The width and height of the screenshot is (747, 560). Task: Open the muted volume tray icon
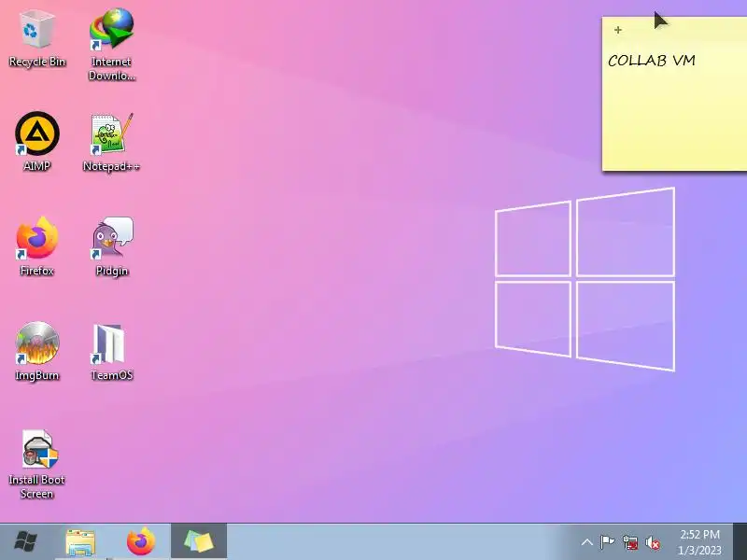pyautogui.click(x=653, y=543)
